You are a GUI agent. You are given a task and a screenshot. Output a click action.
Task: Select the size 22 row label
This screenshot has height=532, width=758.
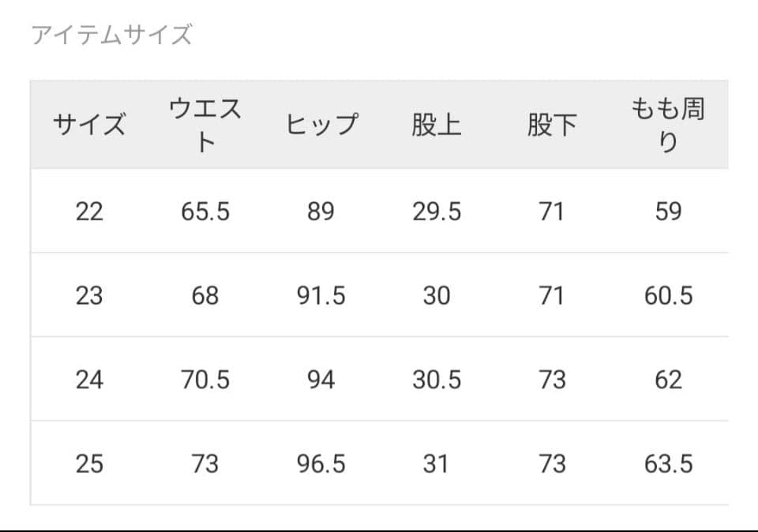point(89,212)
